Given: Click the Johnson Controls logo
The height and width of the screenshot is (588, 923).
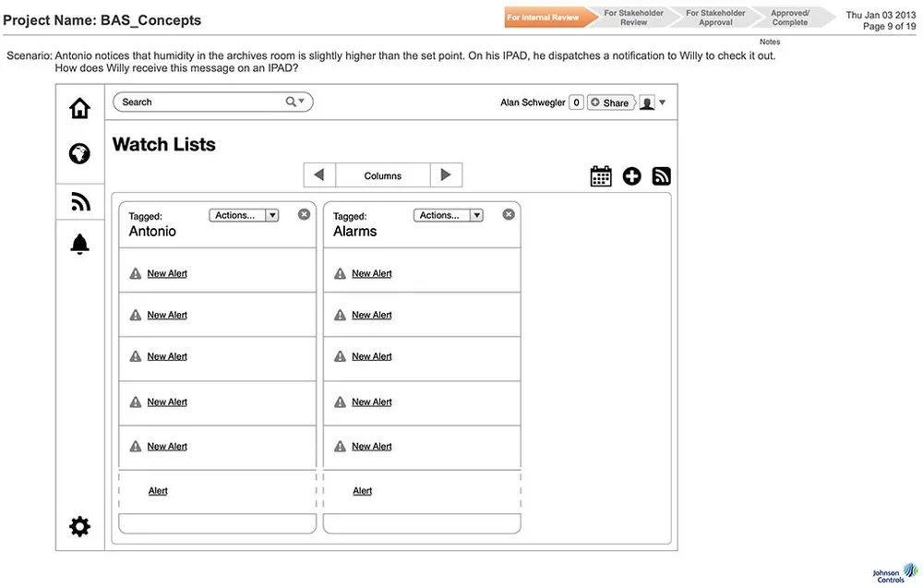Looking at the screenshot, I should pos(894,572).
